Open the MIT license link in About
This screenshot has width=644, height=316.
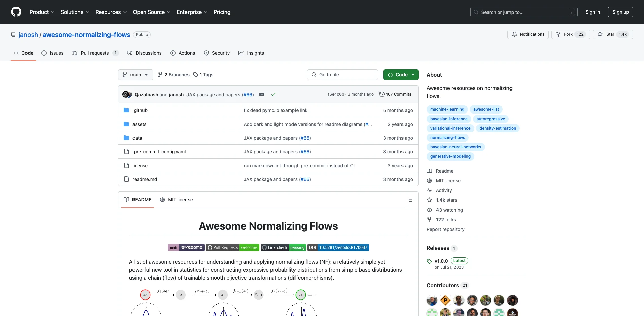click(x=444, y=181)
